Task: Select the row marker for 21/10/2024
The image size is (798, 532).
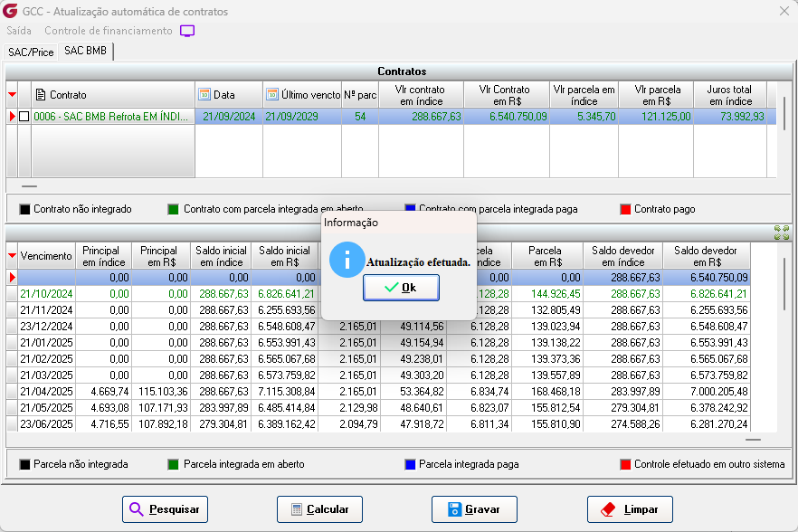Action: 13,294
